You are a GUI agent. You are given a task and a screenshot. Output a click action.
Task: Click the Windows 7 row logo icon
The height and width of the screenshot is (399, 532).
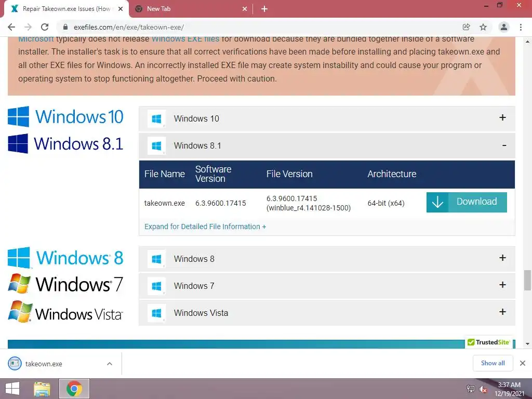point(157,286)
